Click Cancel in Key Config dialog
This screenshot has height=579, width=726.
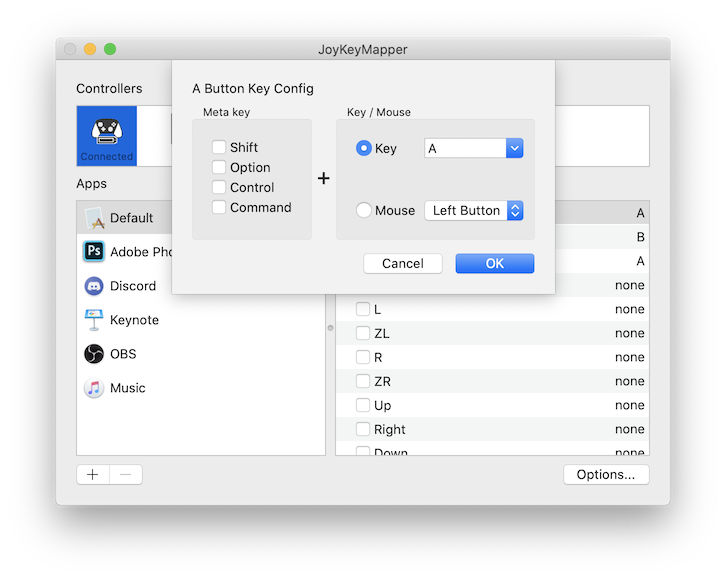click(403, 263)
